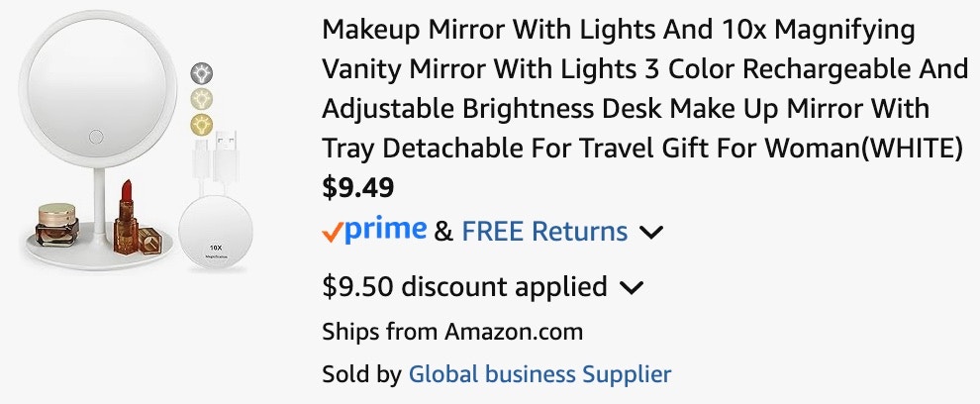Click the bottom golden-yellow bulb icon

click(x=203, y=125)
